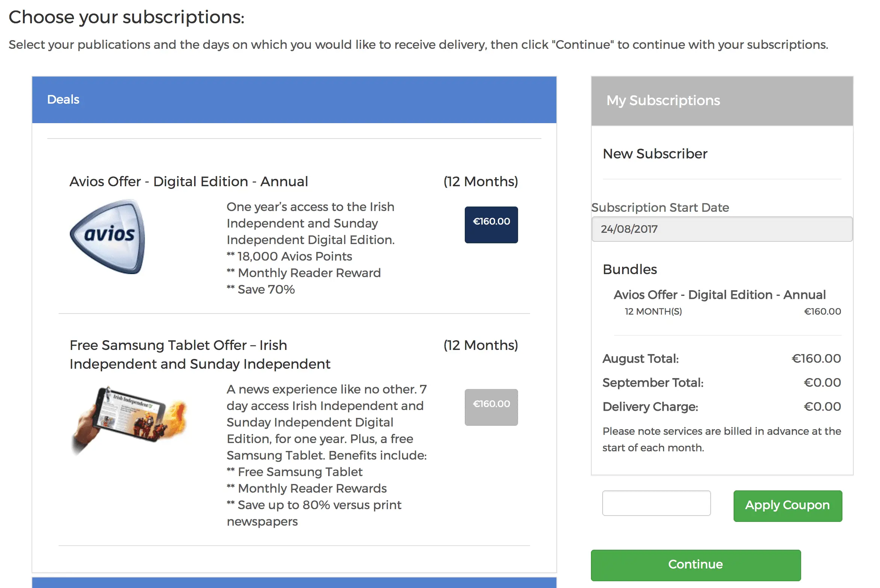The image size is (880, 588).
Task: Click the Samsung tablet offer image
Action: (130, 418)
